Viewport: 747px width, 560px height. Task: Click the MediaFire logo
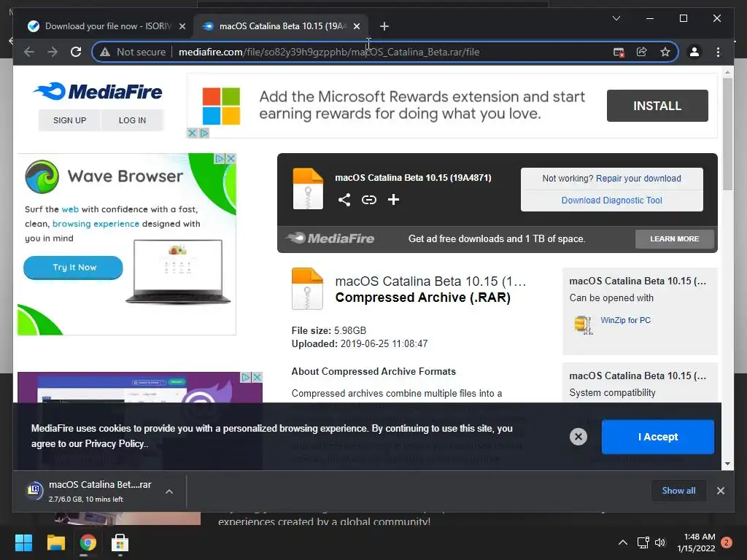(98, 91)
